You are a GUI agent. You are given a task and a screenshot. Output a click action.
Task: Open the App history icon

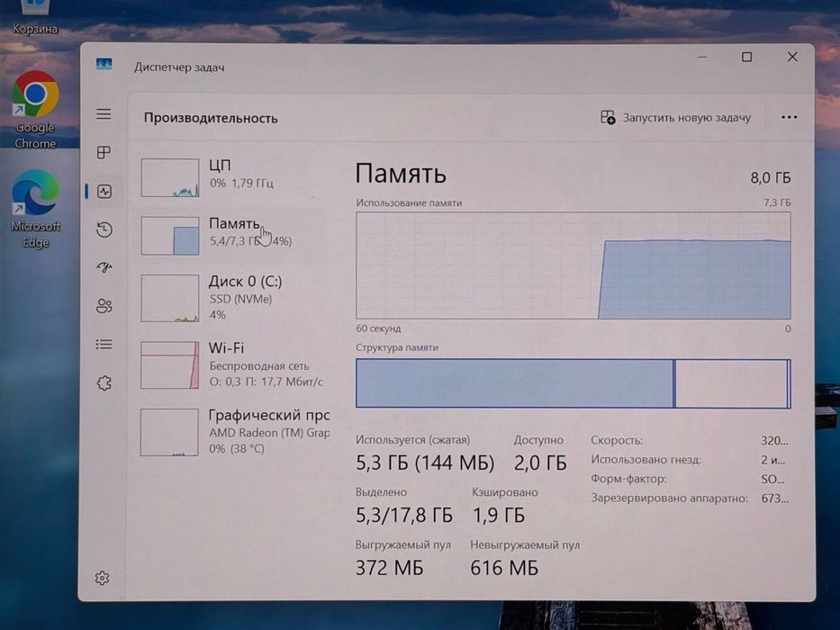[x=104, y=229]
